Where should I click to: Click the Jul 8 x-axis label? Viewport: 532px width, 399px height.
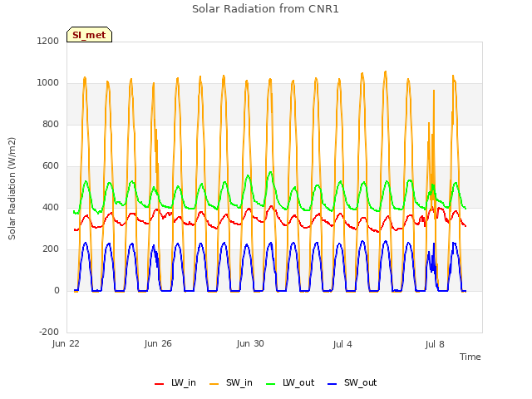click(x=435, y=344)
